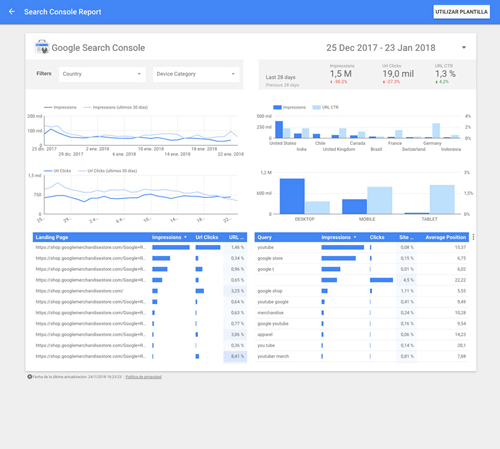Click the Search Console Report title

[63, 12]
